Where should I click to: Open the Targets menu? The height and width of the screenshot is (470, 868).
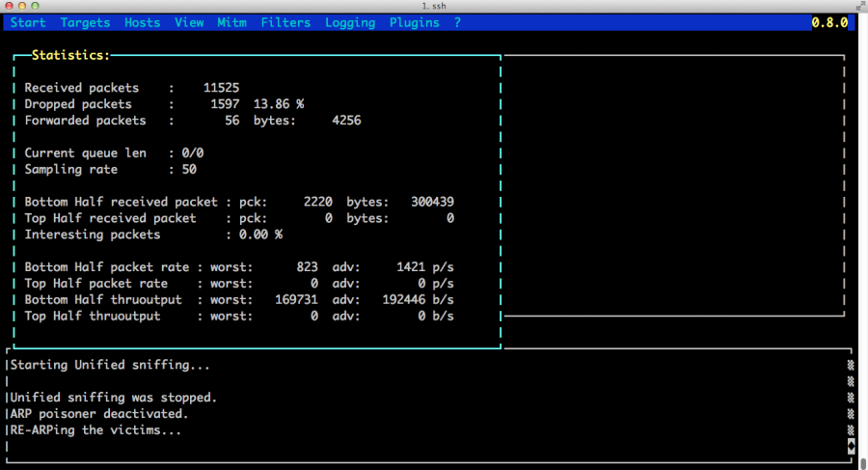click(x=85, y=22)
